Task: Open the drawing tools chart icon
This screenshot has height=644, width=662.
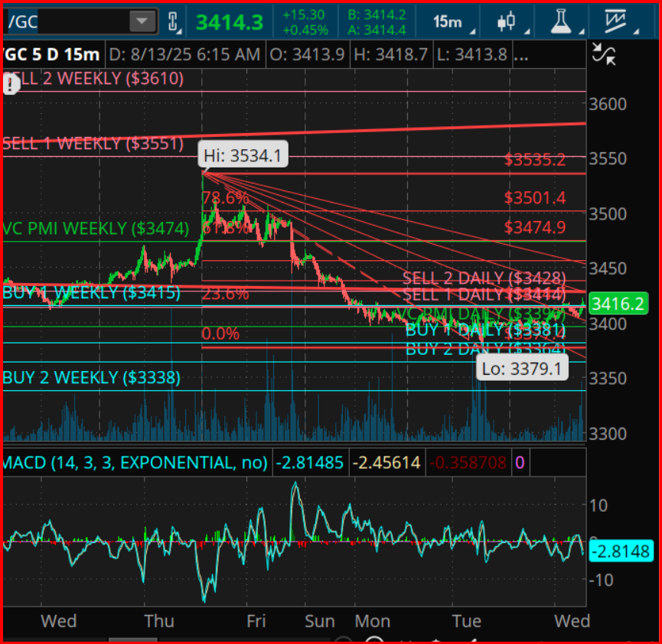Action: tap(619, 21)
